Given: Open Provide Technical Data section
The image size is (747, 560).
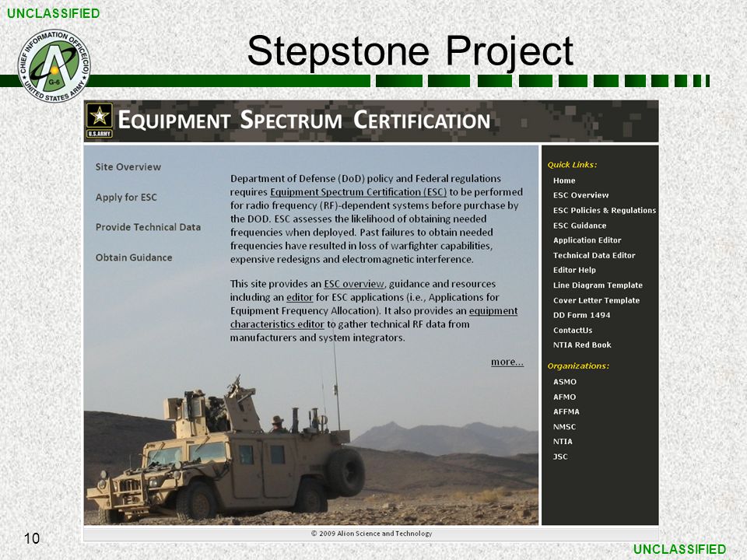Looking at the screenshot, I should pos(148,227).
